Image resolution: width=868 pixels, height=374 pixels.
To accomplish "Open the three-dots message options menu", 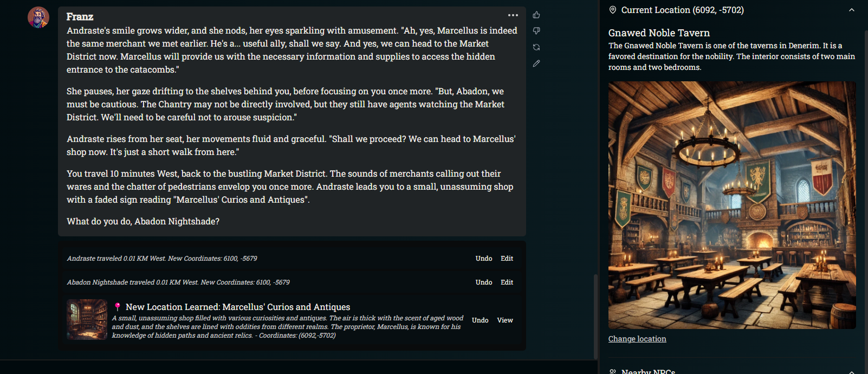I will coord(513,15).
